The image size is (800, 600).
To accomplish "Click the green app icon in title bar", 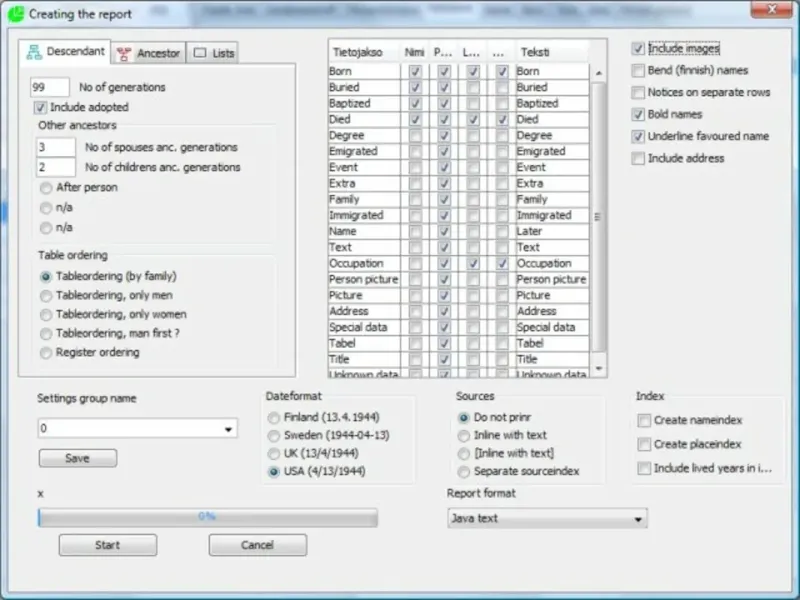I will (x=15, y=14).
